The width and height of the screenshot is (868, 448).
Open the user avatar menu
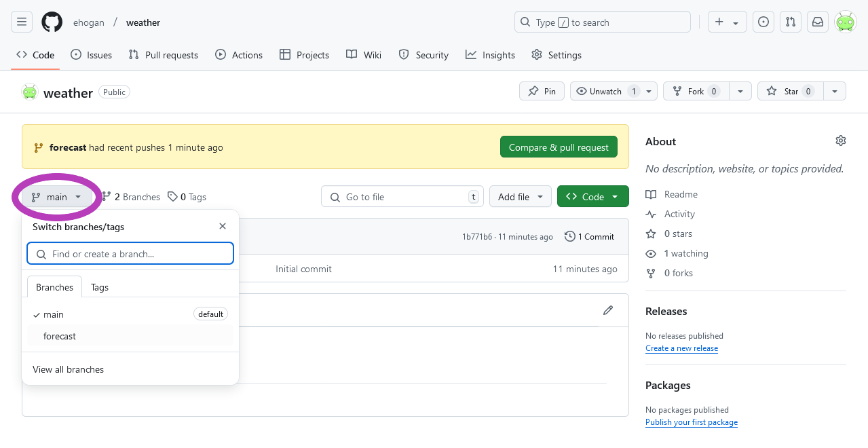[845, 22]
